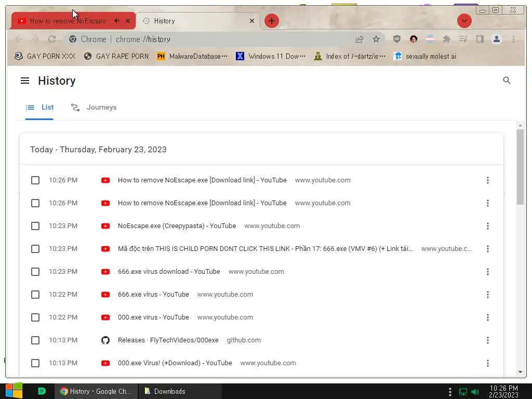Close the History tab
The image size is (532, 399).
coord(252,21)
